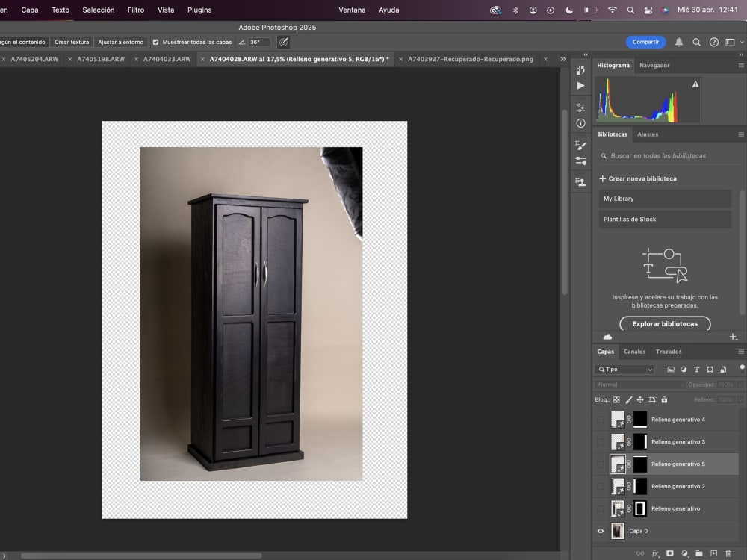
Task: Open the Brush settings panel icon
Action: pos(580,146)
